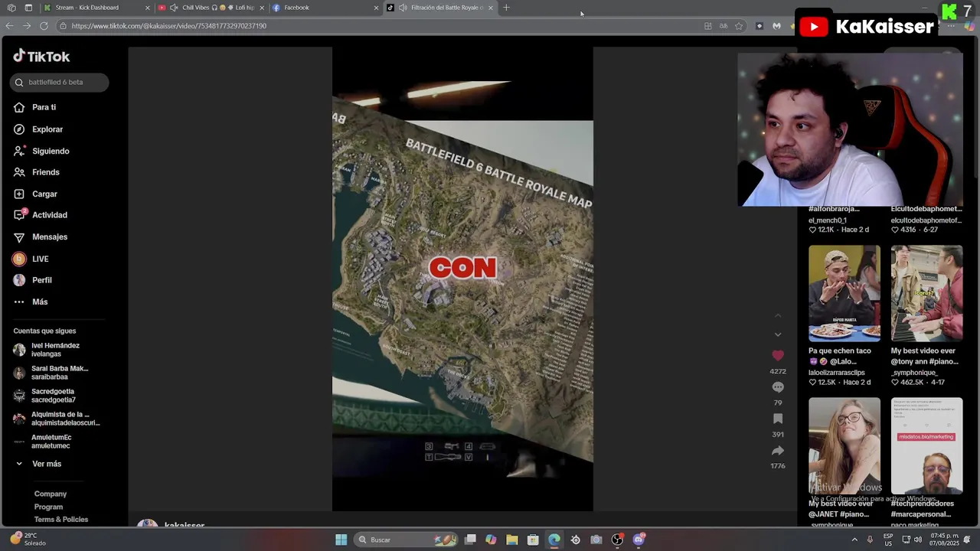Add page to browser favorites star

(739, 25)
